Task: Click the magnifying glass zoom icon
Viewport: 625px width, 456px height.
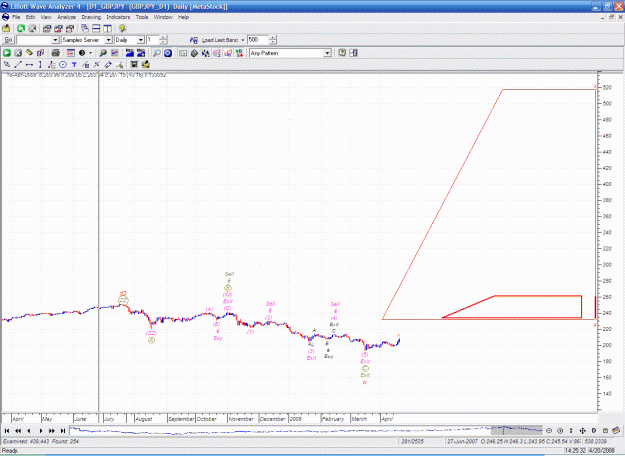Action: [x=157, y=53]
